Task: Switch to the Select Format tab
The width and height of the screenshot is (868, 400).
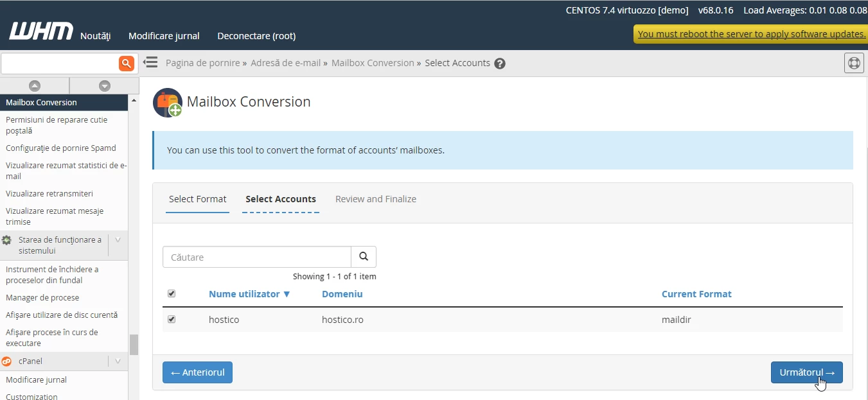Action: (x=197, y=199)
